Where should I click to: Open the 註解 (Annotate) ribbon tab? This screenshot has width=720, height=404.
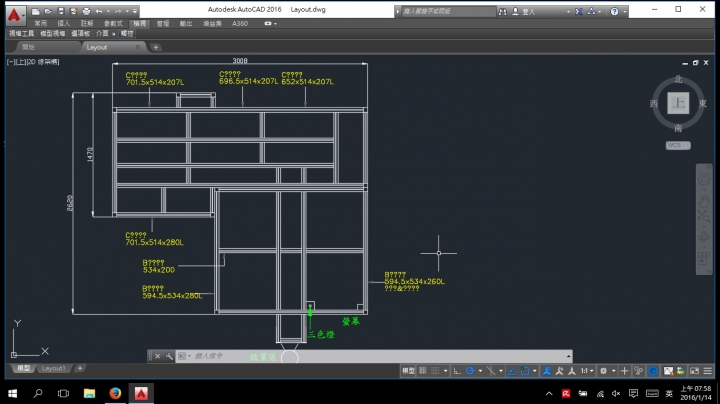(x=87, y=23)
